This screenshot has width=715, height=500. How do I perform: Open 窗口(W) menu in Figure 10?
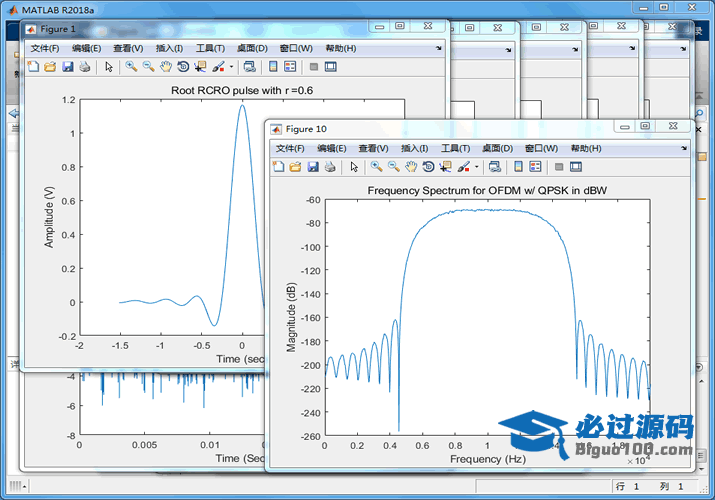(541, 149)
